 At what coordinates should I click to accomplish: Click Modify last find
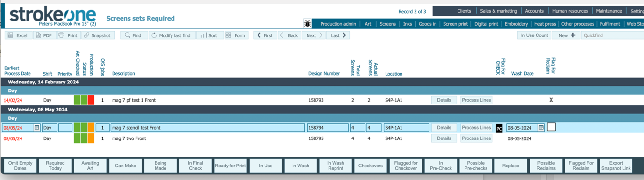(x=172, y=35)
